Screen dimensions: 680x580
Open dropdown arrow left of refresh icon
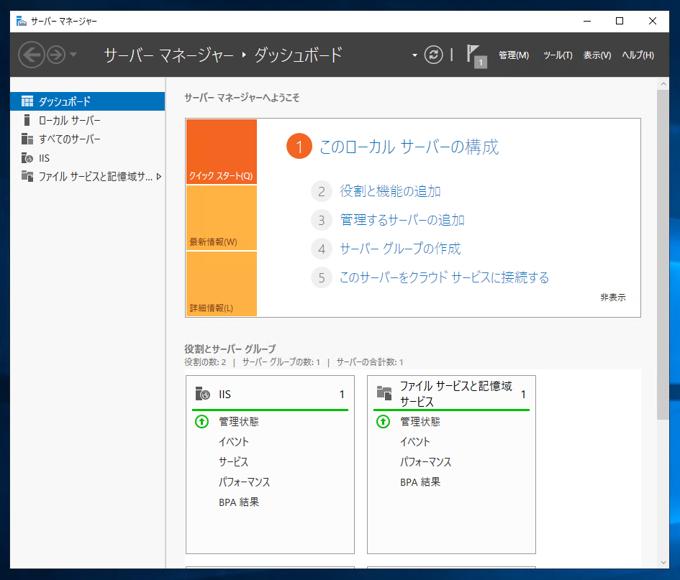pyautogui.click(x=415, y=55)
